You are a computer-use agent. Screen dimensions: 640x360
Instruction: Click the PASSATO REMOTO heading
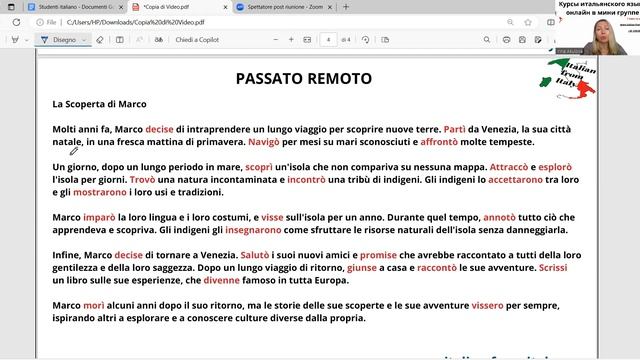click(x=304, y=78)
